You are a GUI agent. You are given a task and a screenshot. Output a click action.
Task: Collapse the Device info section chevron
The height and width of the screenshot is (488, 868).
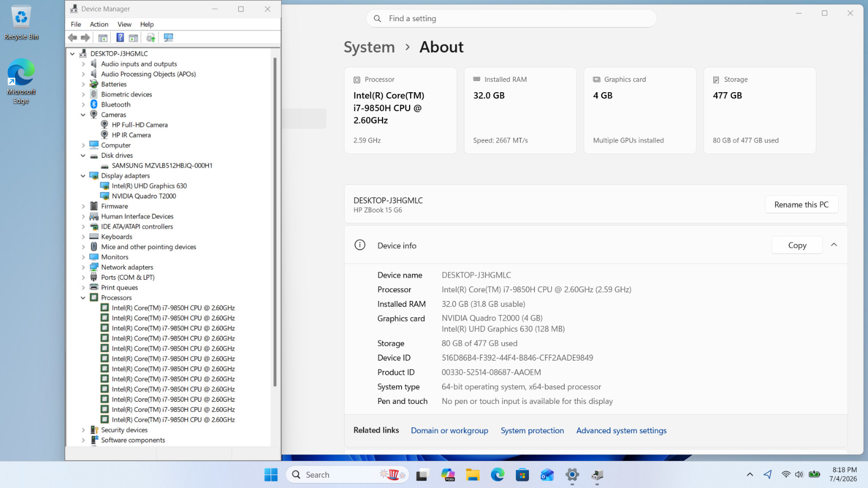tap(834, 245)
